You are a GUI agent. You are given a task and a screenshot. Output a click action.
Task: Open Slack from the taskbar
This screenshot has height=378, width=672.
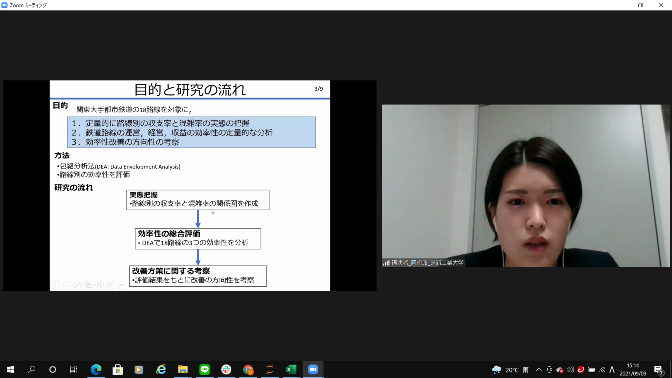(226, 369)
